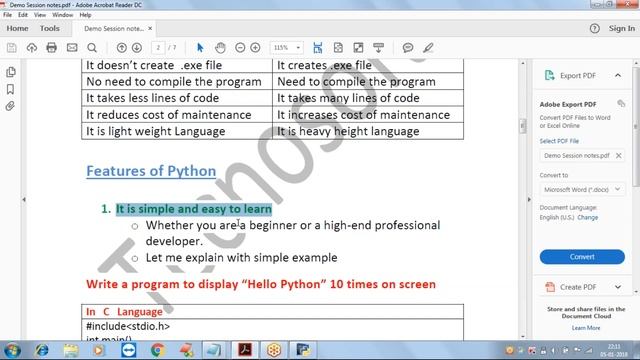Switch to the Home tab

coord(17,28)
